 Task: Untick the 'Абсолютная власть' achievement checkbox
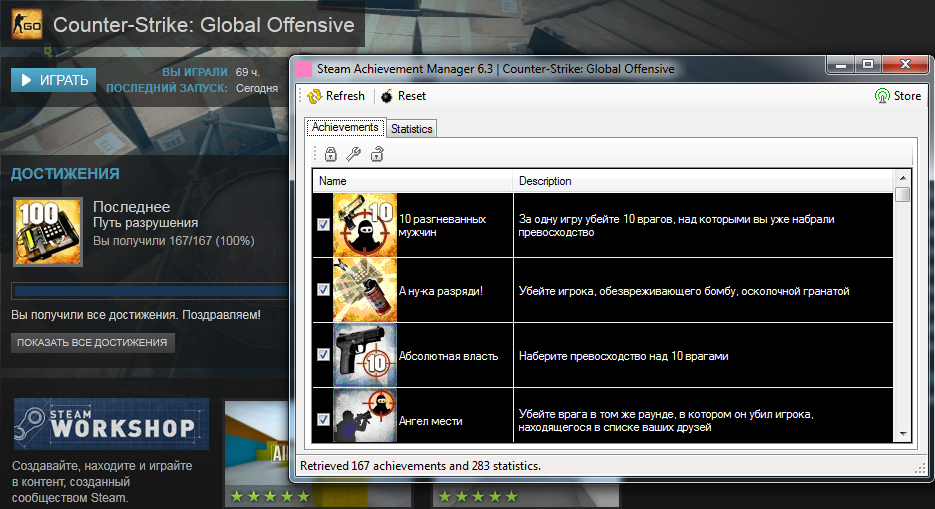323,355
